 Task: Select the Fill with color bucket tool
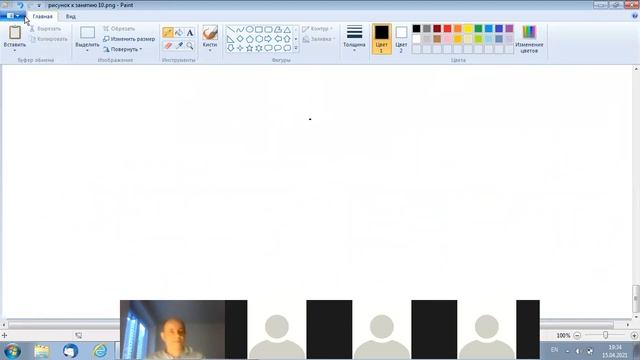pos(179,33)
